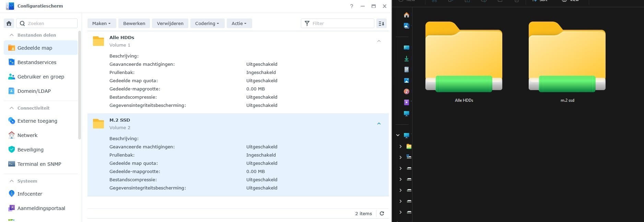The width and height of the screenshot is (644, 222).
Task: Expand the yellow folder node in Explorer tree
Action: [400, 146]
